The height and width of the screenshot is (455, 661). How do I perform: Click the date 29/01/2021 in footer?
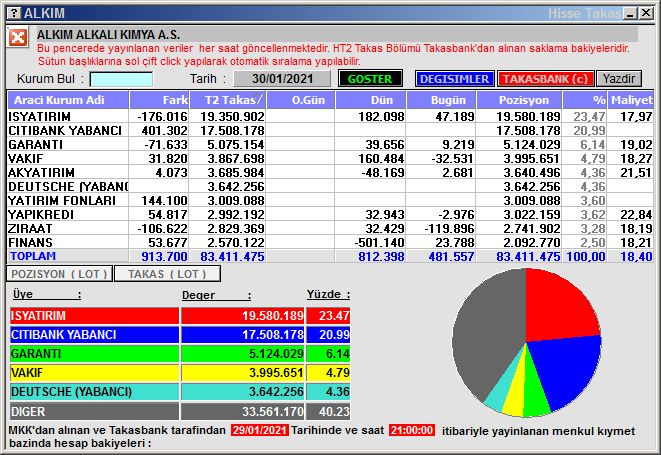pyautogui.click(x=260, y=431)
